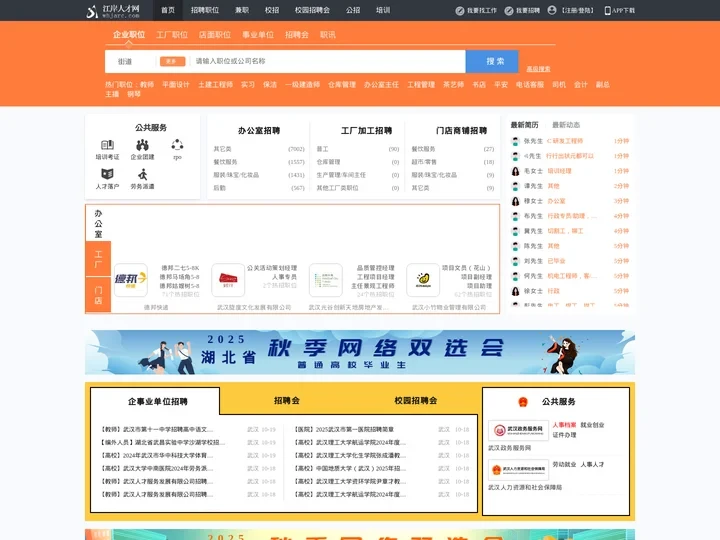720x540 pixels.
Task: Open the 人才落户 service icon
Action: pos(107,174)
